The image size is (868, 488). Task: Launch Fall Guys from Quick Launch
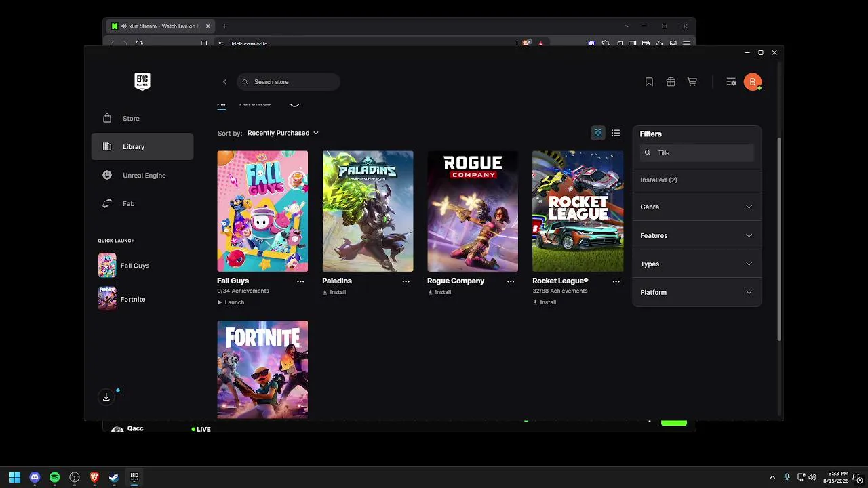(123, 266)
